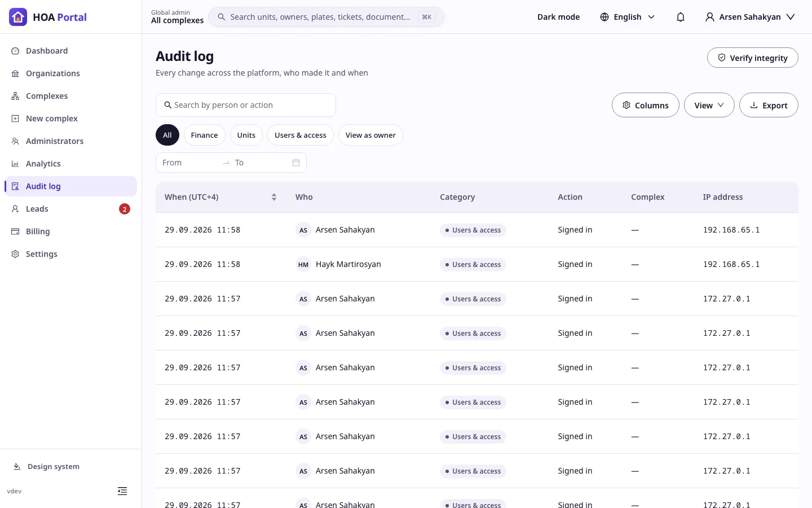Click the IP address 192.168.65.1 in Hayk's row
The height and width of the screenshot is (508, 812).
tap(731, 264)
